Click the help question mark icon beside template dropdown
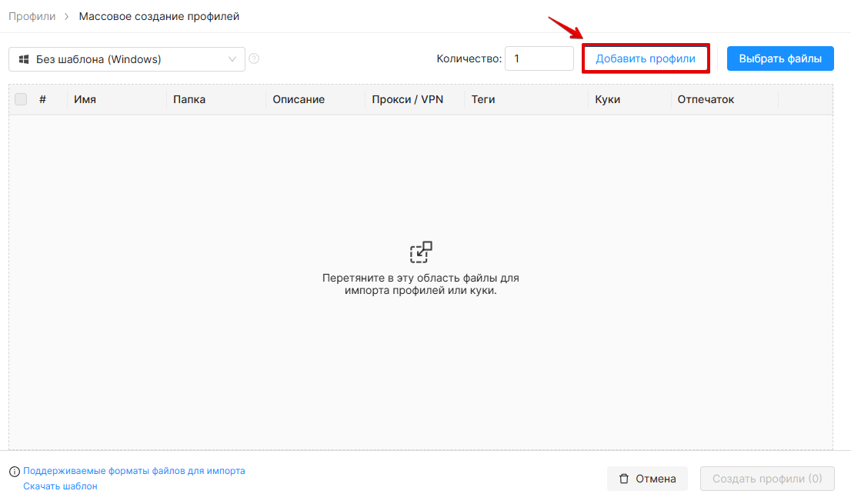The height and width of the screenshot is (504, 851). (253, 58)
